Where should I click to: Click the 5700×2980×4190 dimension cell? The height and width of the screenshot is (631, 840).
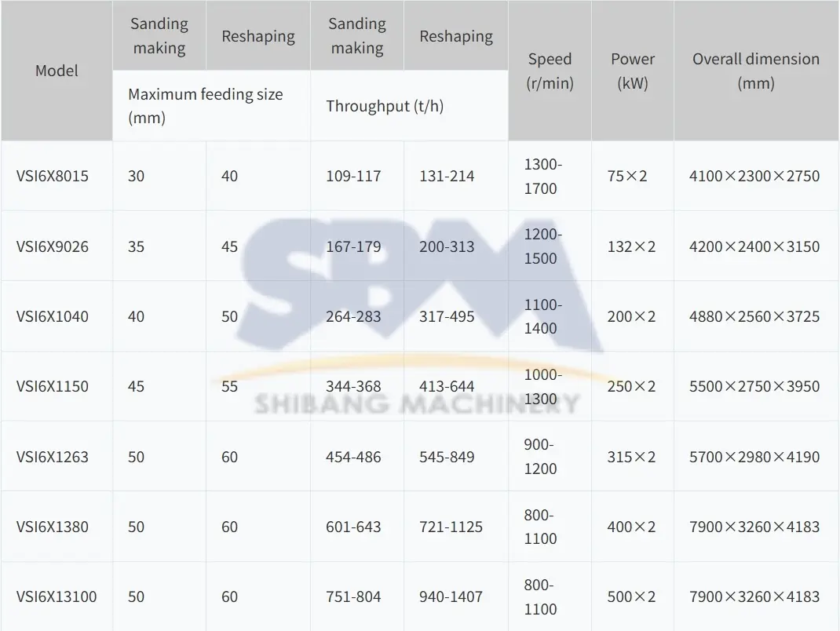[x=754, y=457]
